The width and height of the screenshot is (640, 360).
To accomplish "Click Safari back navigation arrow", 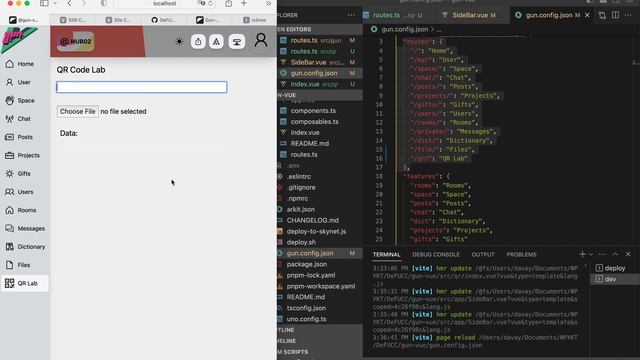I will 69,3.
